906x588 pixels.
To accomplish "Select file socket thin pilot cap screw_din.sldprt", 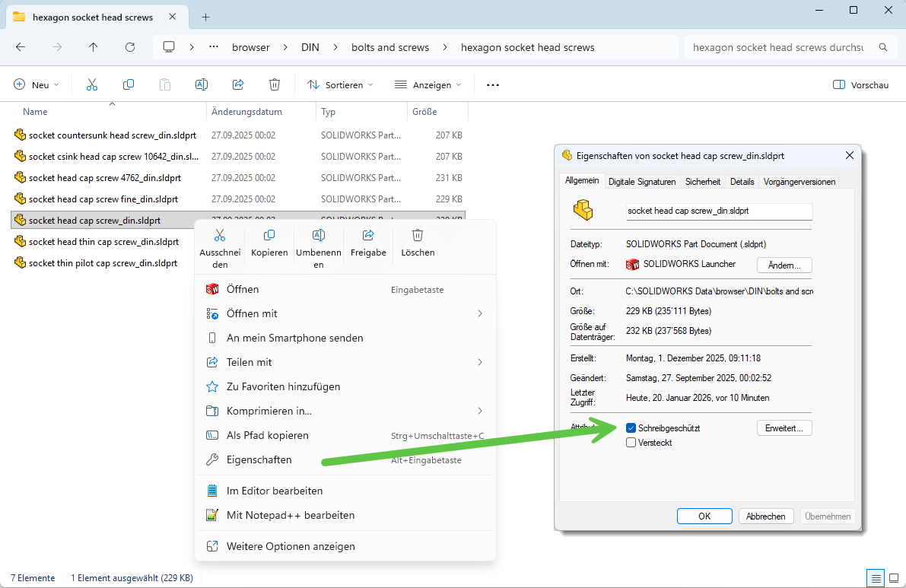I will coord(103,263).
